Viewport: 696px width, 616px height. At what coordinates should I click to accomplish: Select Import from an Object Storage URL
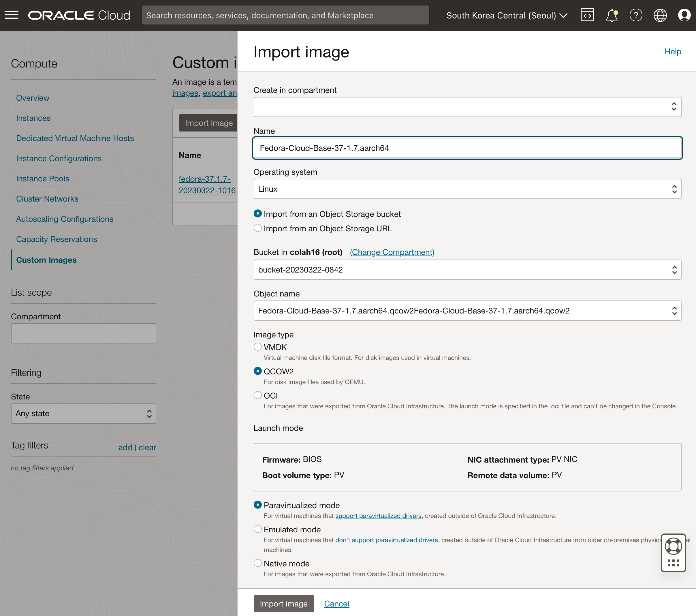pos(258,228)
